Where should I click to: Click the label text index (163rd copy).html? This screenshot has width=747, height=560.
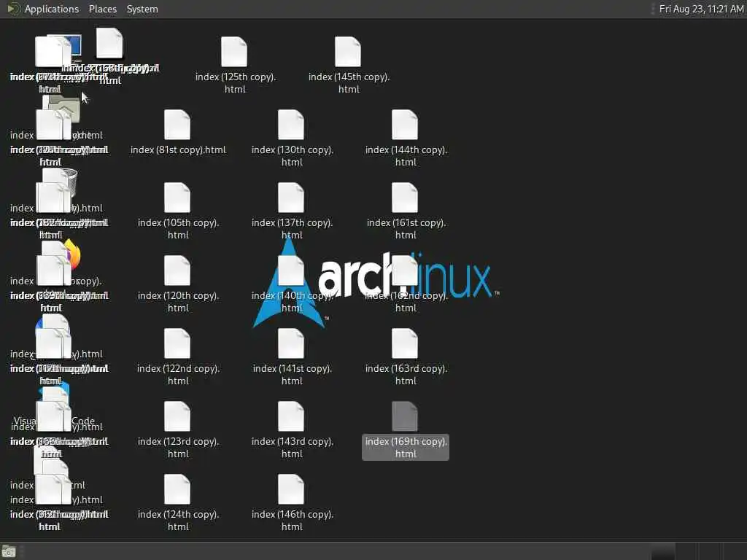pyautogui.click(x=406, y=374)
